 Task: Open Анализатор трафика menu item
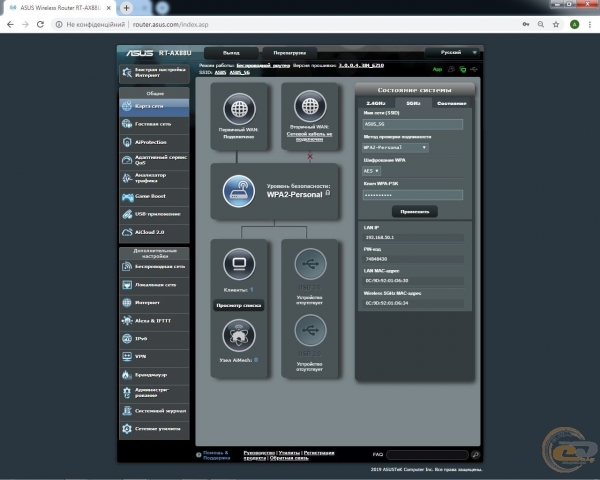154,178
